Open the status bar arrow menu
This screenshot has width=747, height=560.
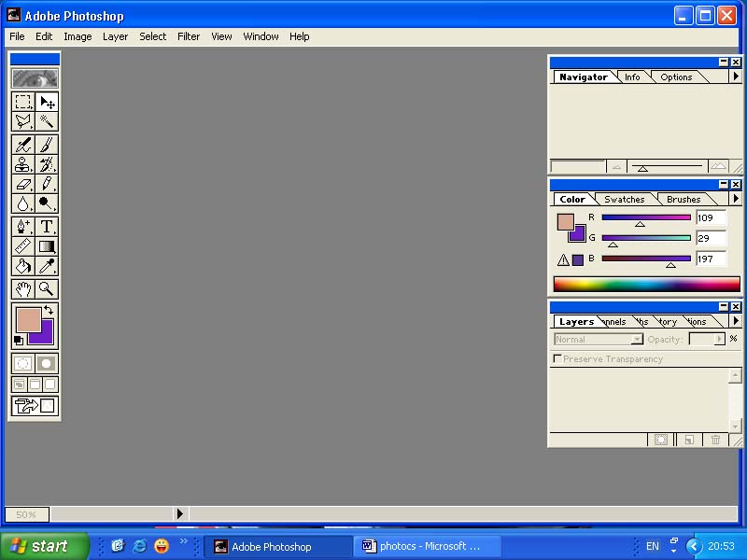click(x=179, y=514)
